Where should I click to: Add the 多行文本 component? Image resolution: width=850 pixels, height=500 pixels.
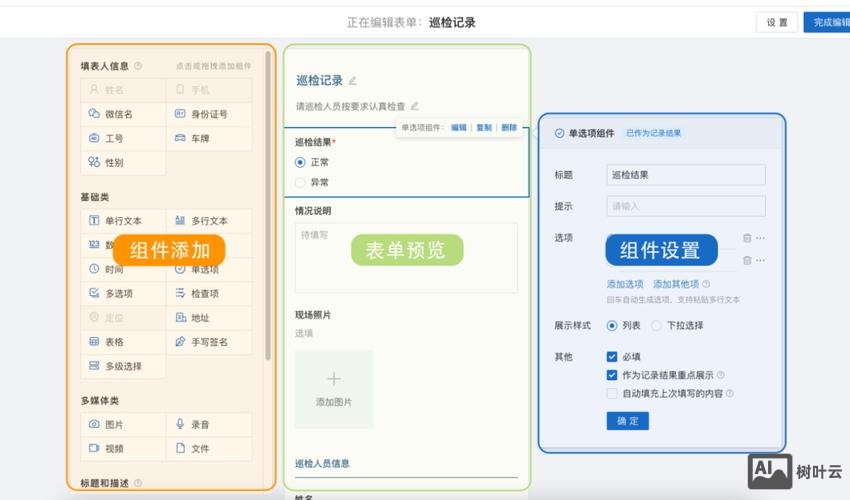click(x=209, y=221)
